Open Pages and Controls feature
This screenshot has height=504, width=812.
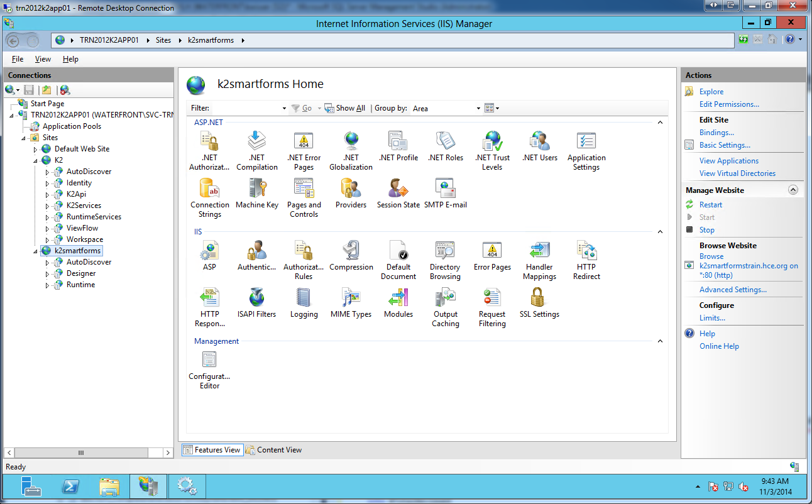pyautogui.click(x=304, y=198)
